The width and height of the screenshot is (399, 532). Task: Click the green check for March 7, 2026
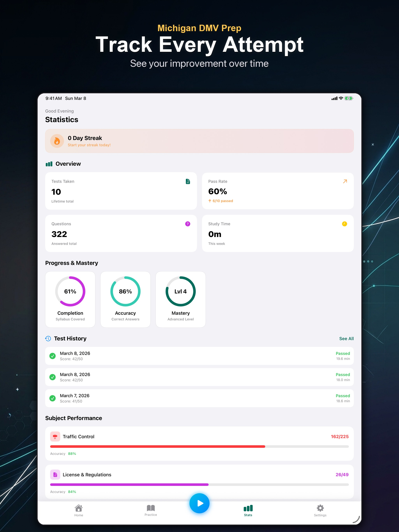tap(52, 398)
